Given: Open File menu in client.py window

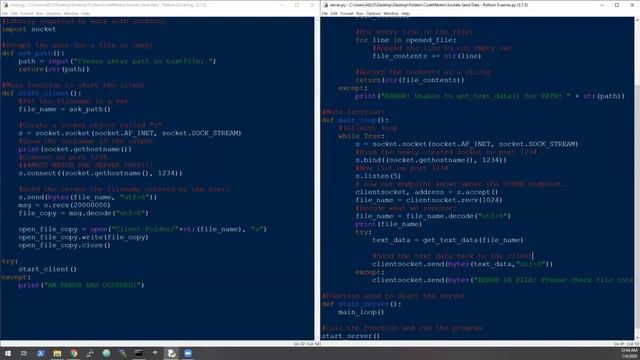Looking at the screenshot, I should (x=4, y=13).
